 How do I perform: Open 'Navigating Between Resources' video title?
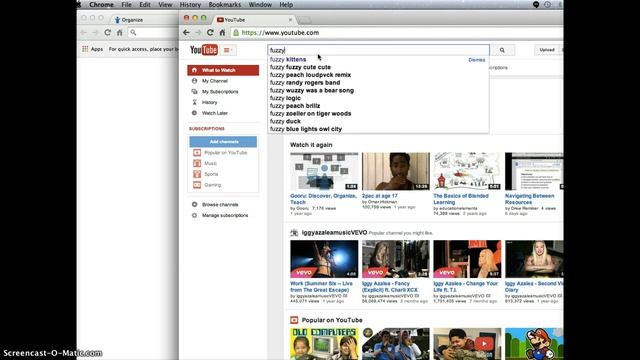(x=529, y=199)
